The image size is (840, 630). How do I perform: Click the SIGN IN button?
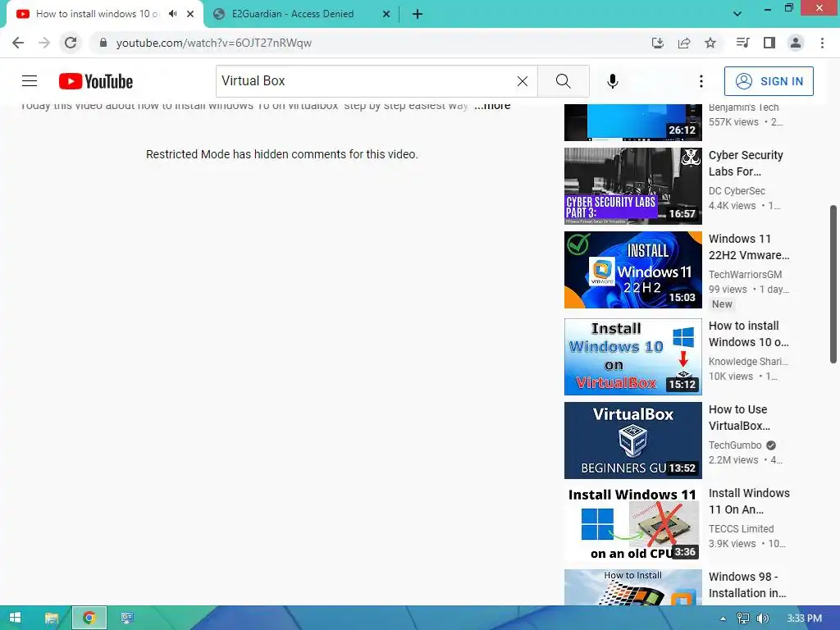(769, 81)
